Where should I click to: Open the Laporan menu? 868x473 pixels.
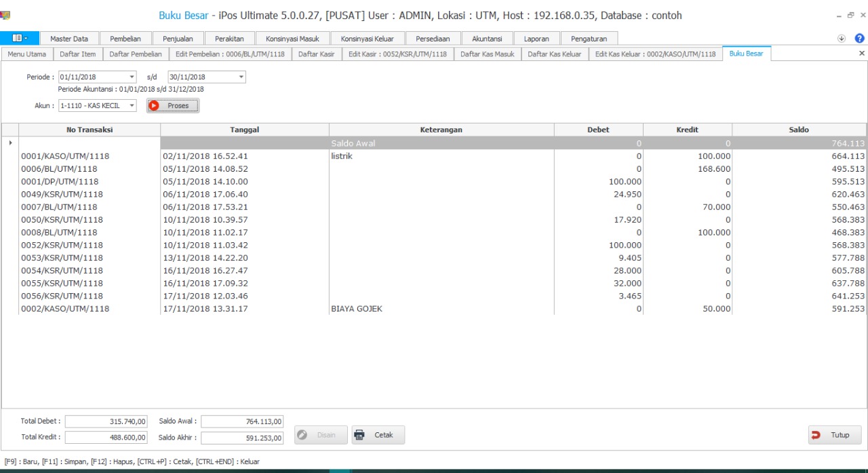pos(536,39)
